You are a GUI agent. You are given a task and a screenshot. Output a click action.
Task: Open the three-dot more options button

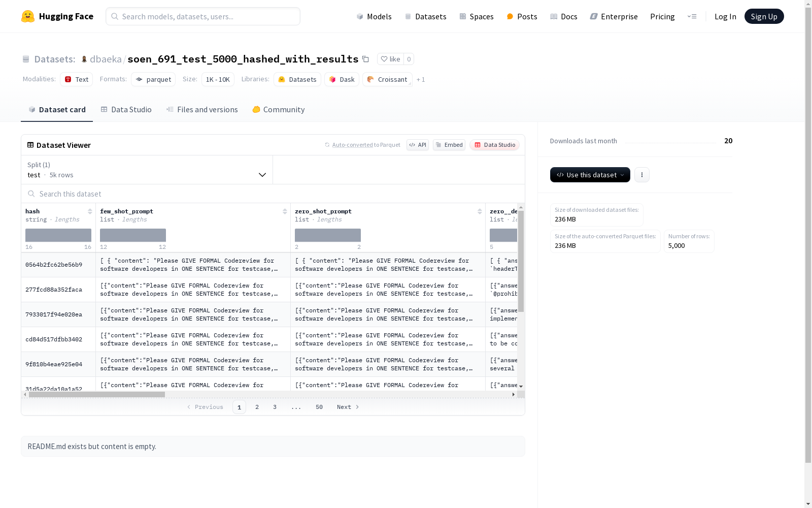point(642,175)
